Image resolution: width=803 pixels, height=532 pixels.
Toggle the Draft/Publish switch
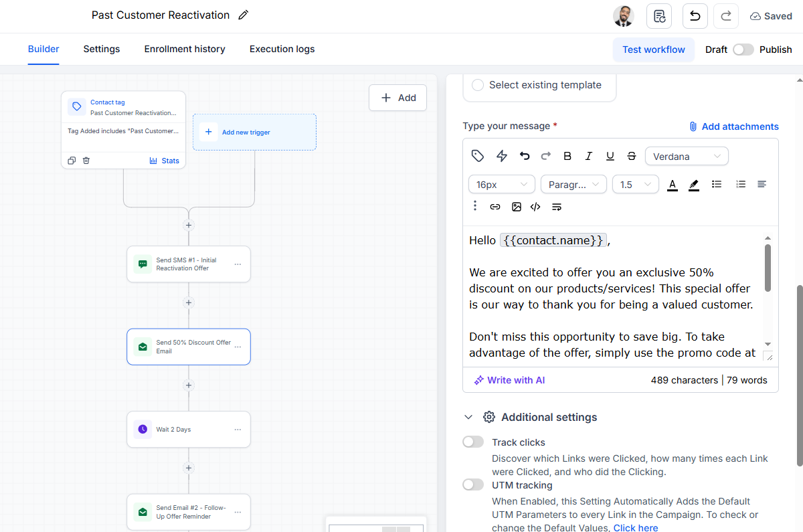point(743,50)
